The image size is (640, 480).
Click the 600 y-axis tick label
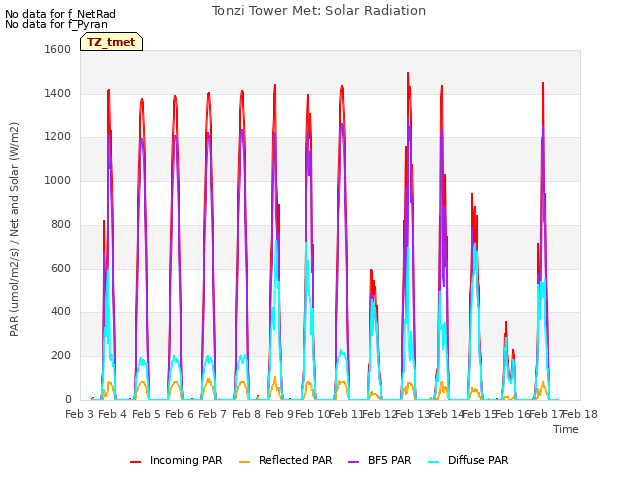click(61, 268)
